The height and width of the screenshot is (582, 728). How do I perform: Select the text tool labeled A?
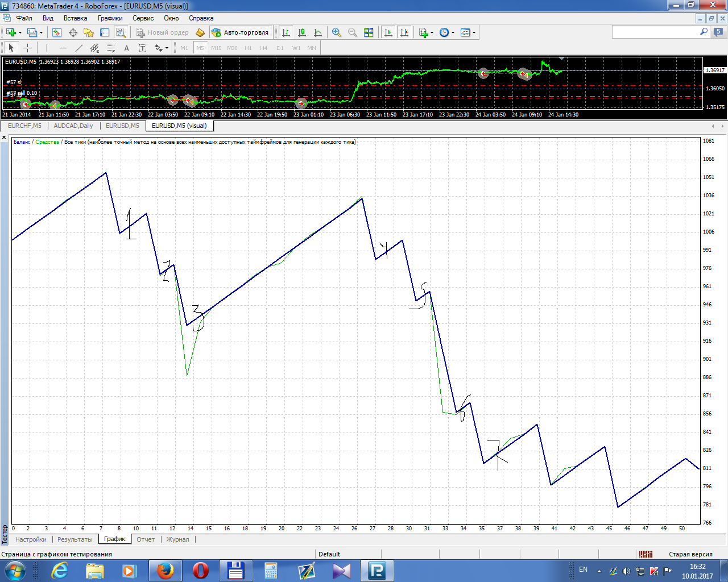tap(126, 48)
